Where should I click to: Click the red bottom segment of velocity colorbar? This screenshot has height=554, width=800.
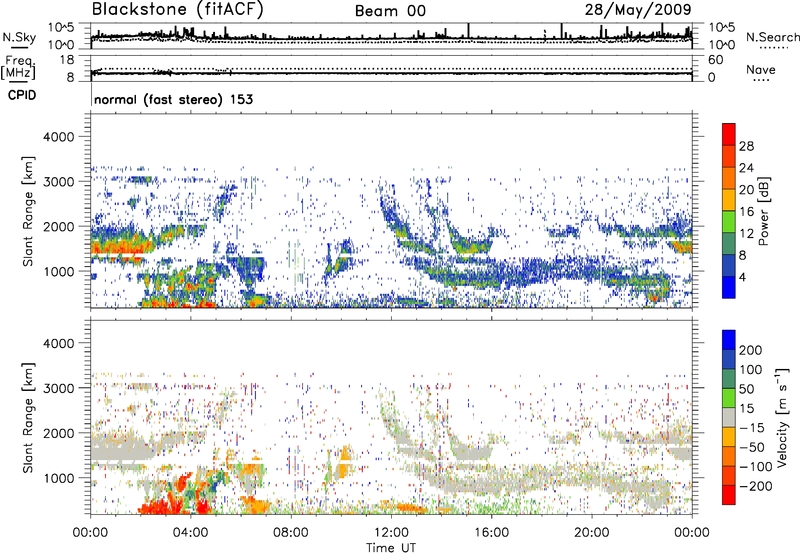tap(729, 494)
